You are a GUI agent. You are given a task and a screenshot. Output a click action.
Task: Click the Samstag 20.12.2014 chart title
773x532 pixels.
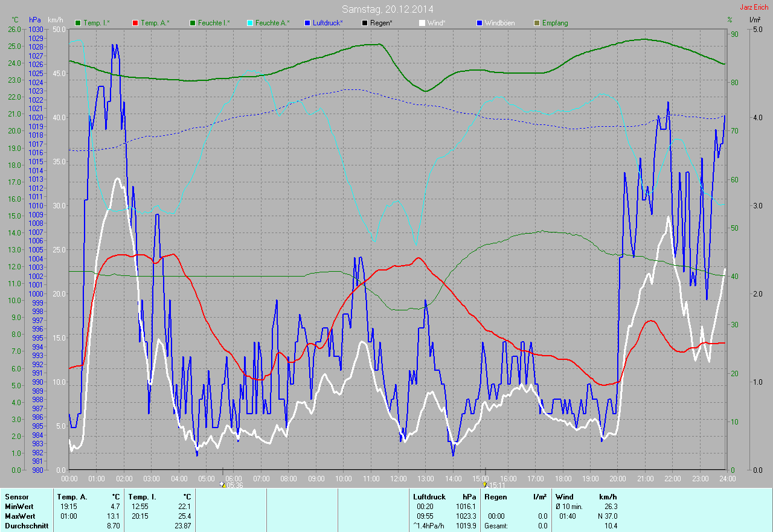pyautogui.click(x=387, y=9)
